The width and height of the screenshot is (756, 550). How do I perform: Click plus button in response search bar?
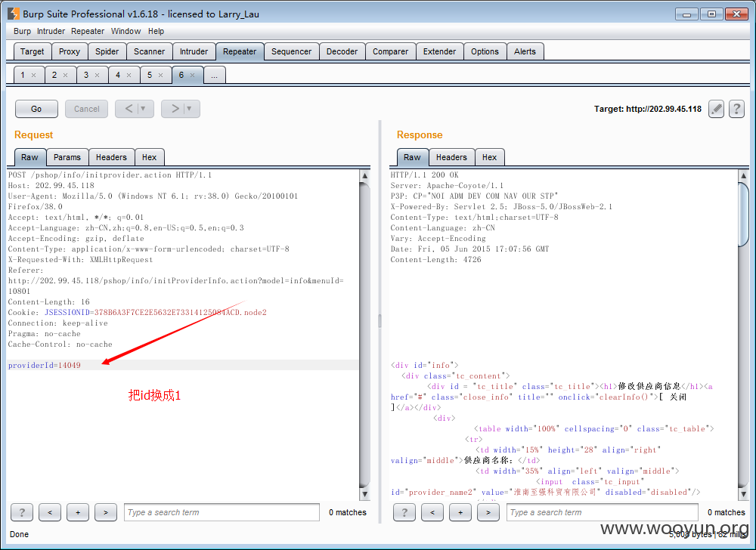460,512
